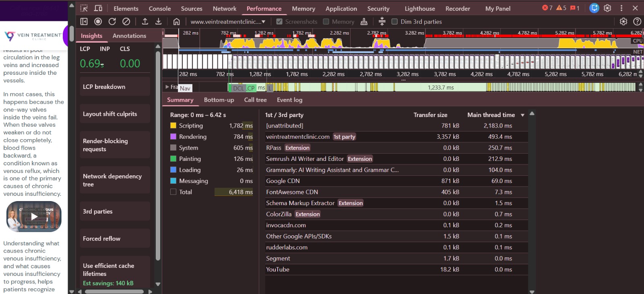Click the Vein Treatment Clinic logo
644x294 pixels.
[33, 36]
